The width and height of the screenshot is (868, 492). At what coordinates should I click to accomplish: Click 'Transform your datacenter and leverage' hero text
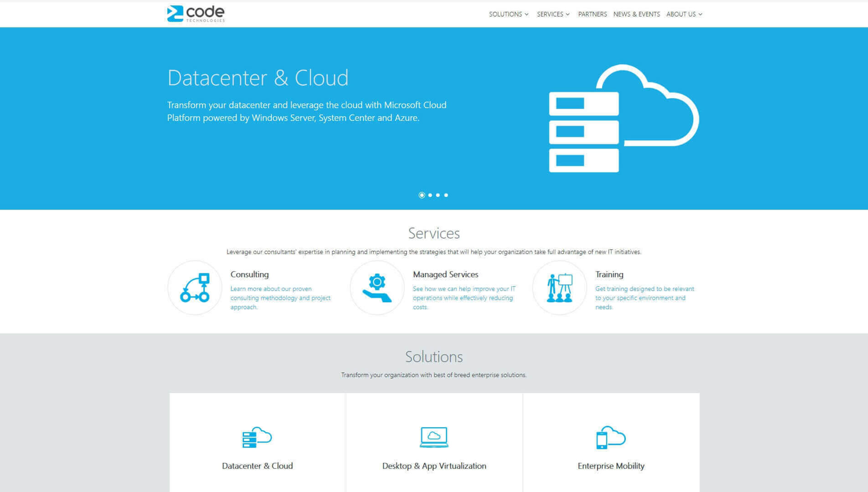click(x=307, y=111)
